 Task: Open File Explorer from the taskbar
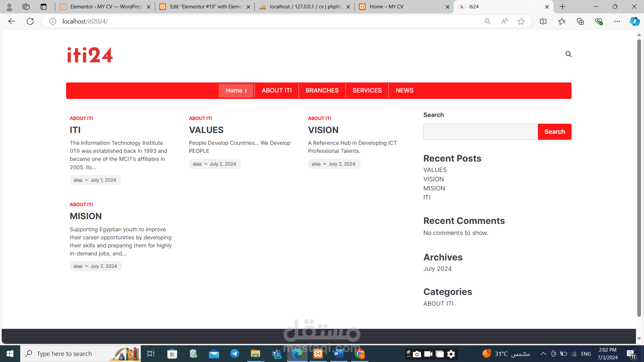point(256,354)
